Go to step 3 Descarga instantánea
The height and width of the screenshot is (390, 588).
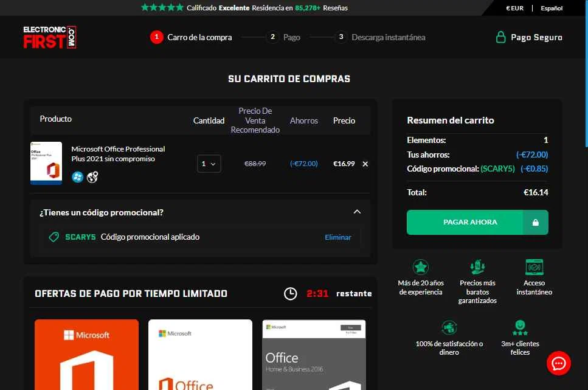click(x=380, y=37)
